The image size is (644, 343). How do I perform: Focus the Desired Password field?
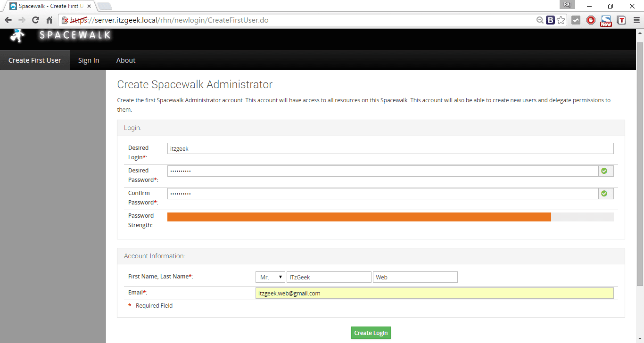tap(383, 171)
